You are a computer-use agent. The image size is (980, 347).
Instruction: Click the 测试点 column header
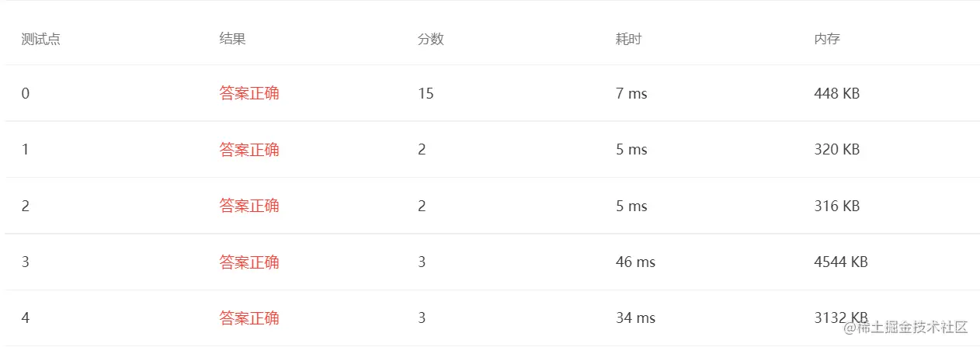(40, 39)
